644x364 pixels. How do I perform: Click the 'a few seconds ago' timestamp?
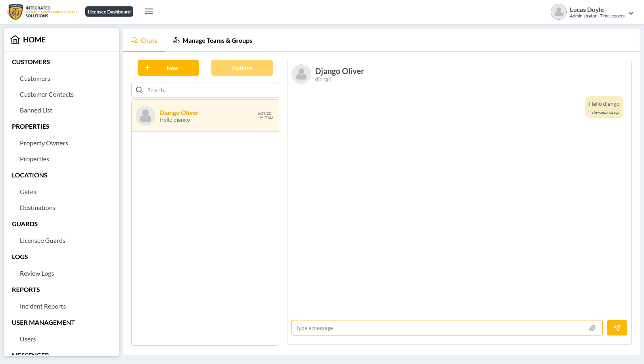tap(605, 112)
